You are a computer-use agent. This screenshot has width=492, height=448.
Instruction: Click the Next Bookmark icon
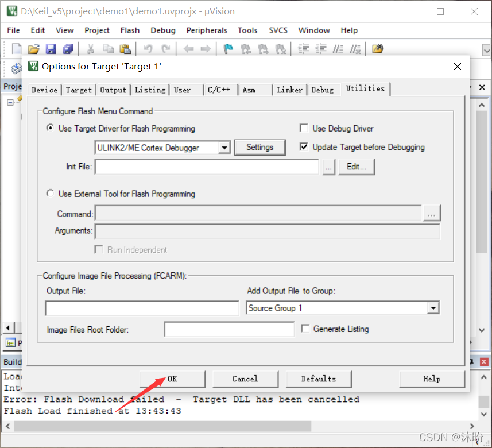click(x=263, y=49)
